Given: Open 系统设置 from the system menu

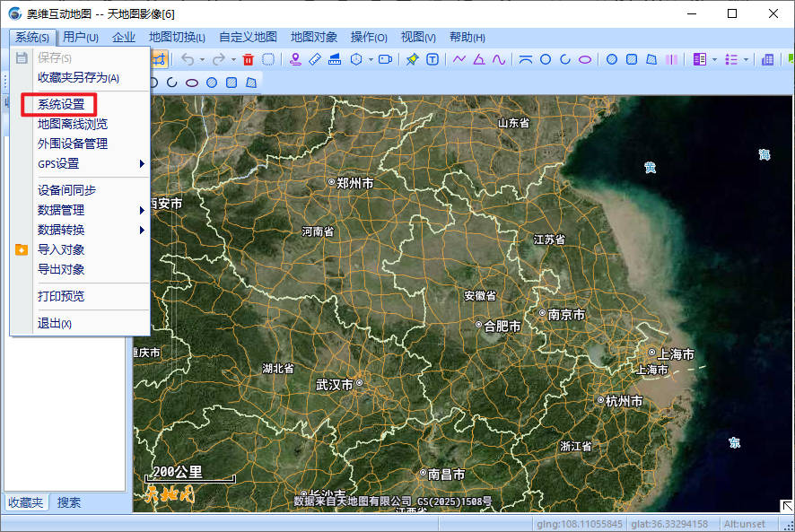Looking at the screenshot, I should (61, 104).
